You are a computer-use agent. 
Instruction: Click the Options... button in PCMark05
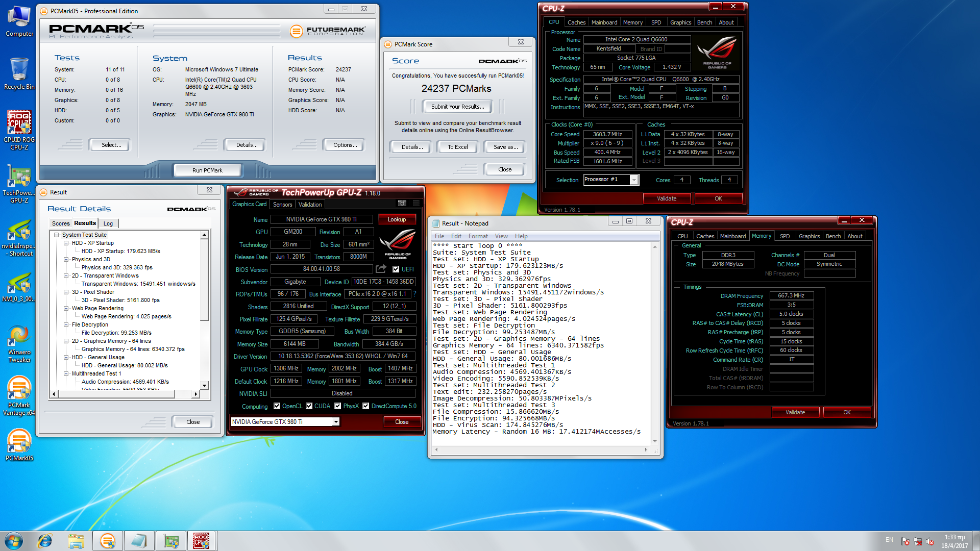click(345, 145)
